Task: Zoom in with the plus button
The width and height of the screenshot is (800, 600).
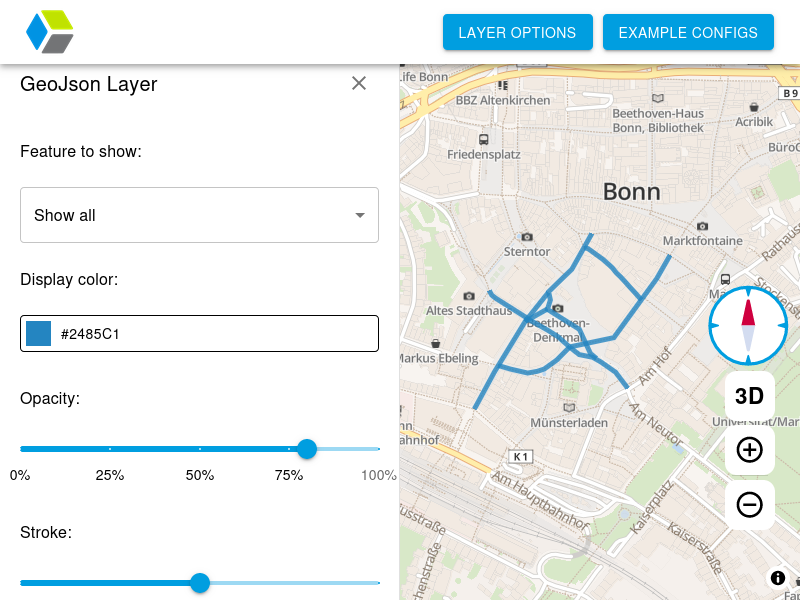Action: click(749, 450)
